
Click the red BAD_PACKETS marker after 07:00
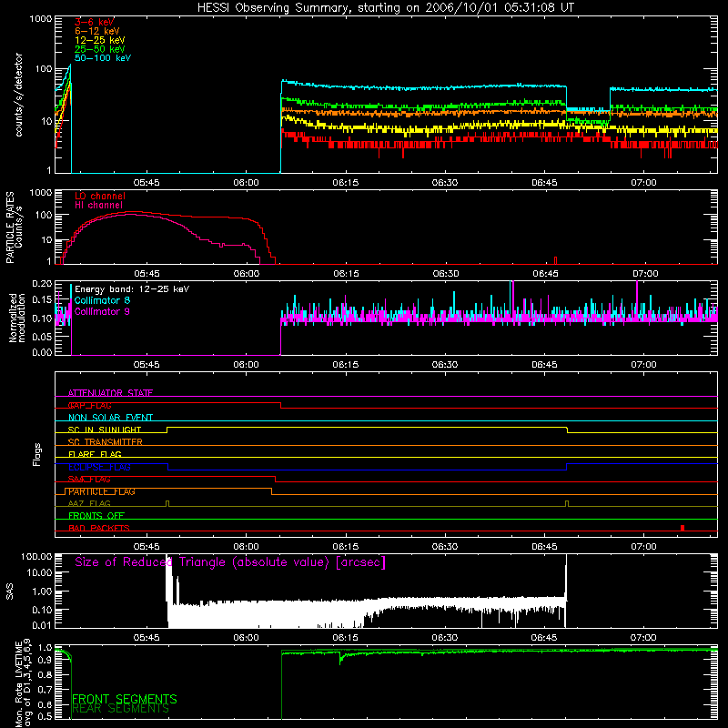(682, 528)
